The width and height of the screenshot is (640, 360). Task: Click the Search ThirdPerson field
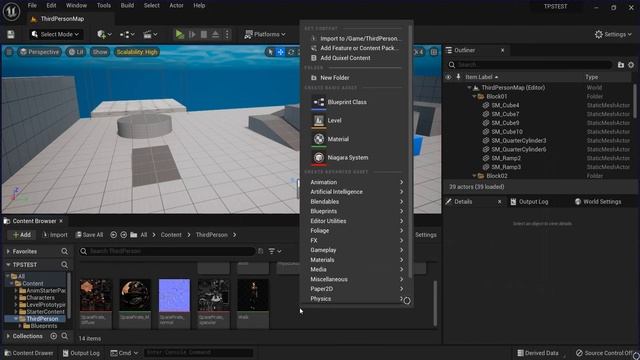pyautogui.click(x=167, y=251)
